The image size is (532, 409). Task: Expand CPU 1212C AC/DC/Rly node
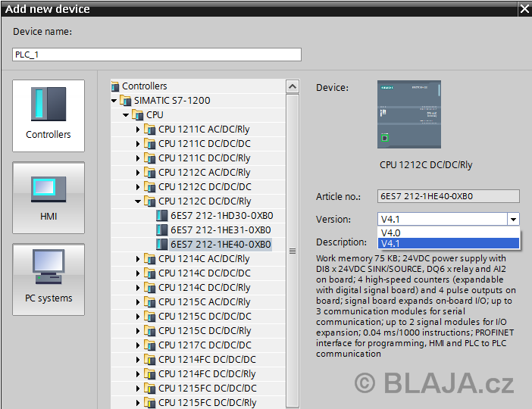(x=138, y=173)
